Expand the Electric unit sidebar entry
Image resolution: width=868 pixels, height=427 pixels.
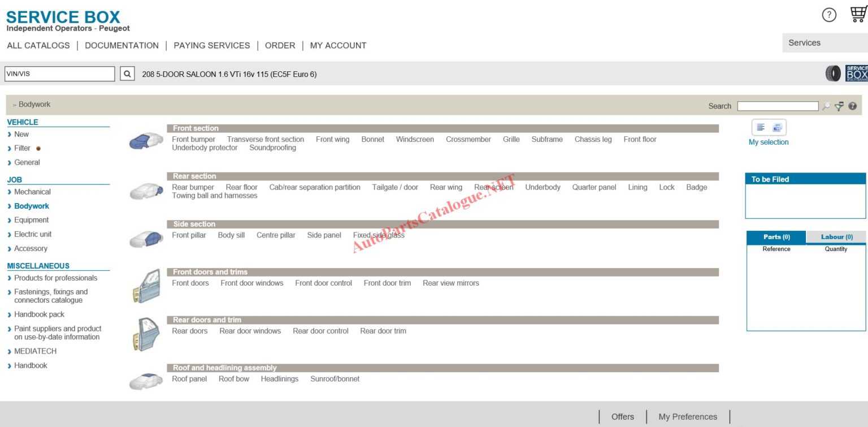pyautogui.click(x=33, y=234)
